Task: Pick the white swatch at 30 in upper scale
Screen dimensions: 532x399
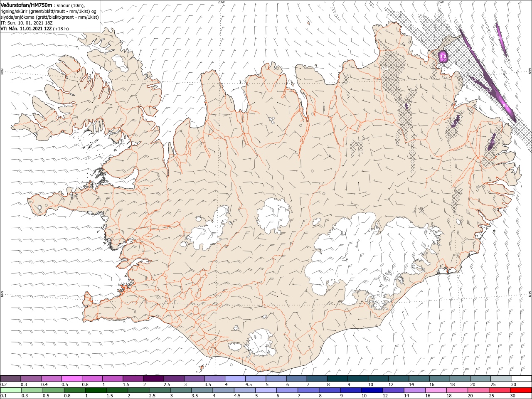Action: (521, 379)
